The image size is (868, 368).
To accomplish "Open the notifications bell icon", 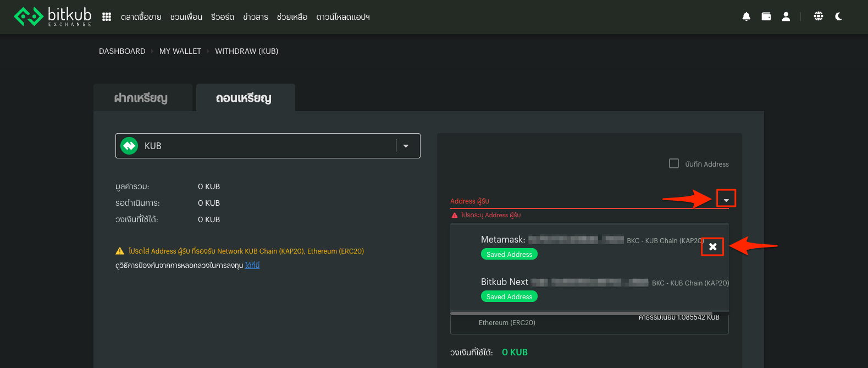I will click(746, 17).
